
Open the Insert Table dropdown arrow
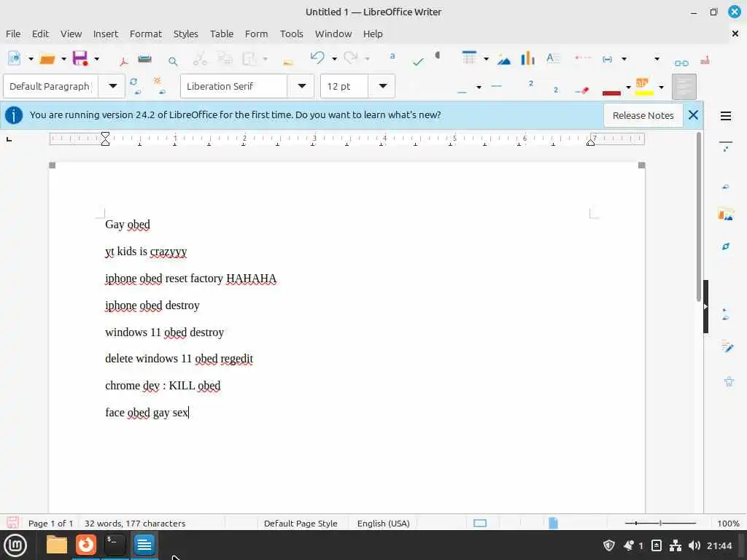[x=486, y=58]
